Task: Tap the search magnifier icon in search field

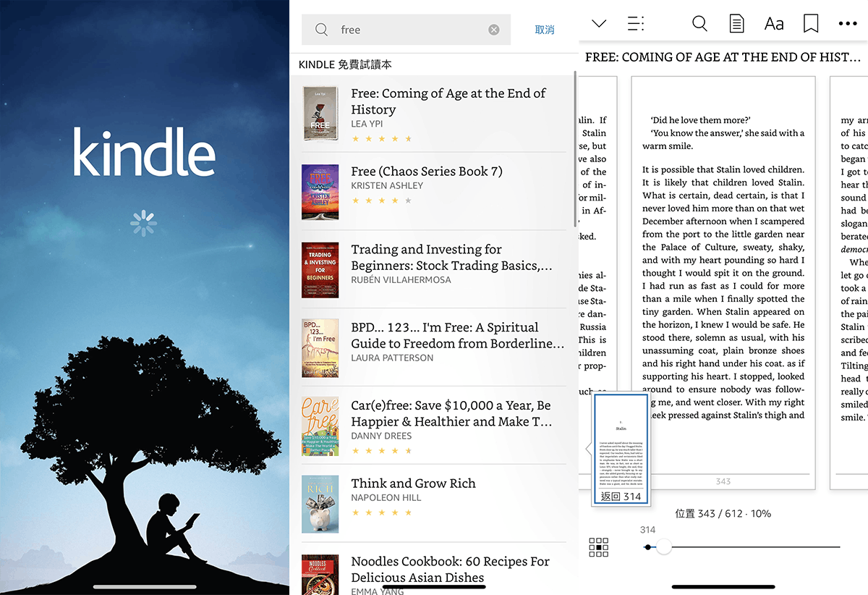Action: pyautogui.click(x=322, y=30)
